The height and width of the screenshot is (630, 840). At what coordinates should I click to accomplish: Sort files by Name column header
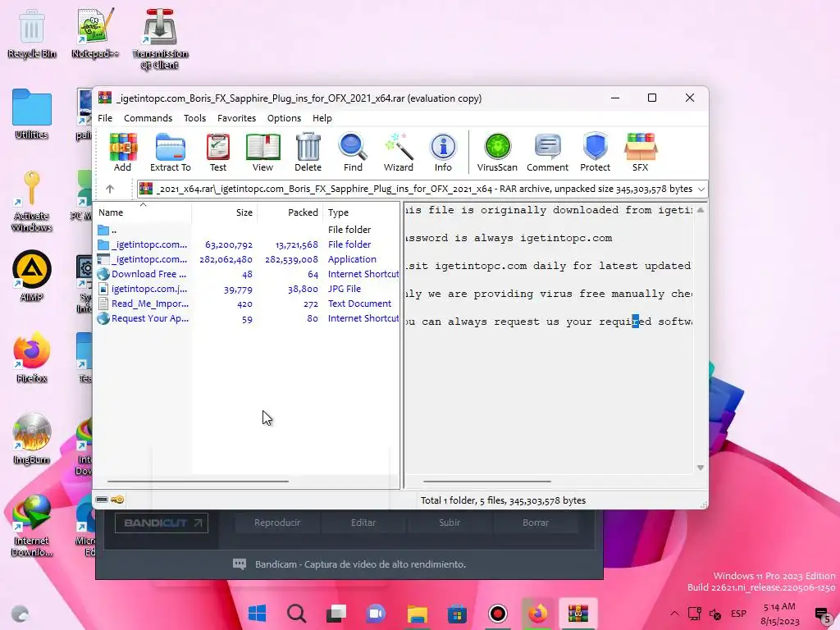coord(143,212)
